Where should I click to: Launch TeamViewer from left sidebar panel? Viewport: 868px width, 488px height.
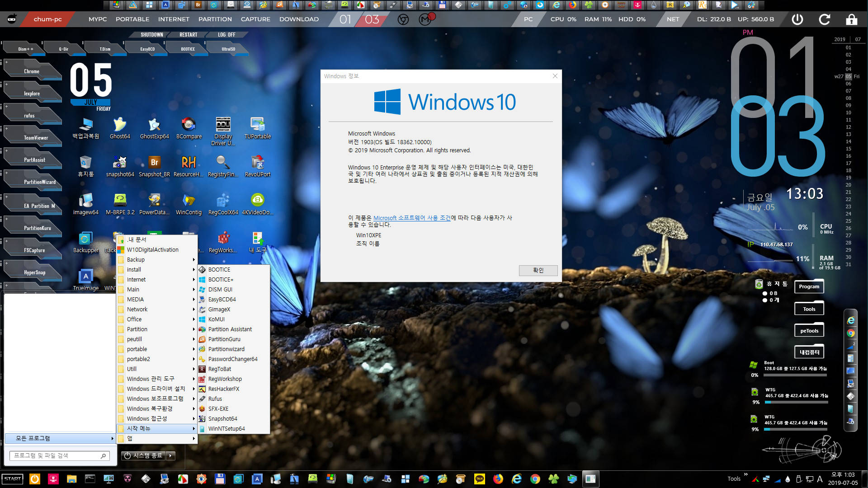33,137
